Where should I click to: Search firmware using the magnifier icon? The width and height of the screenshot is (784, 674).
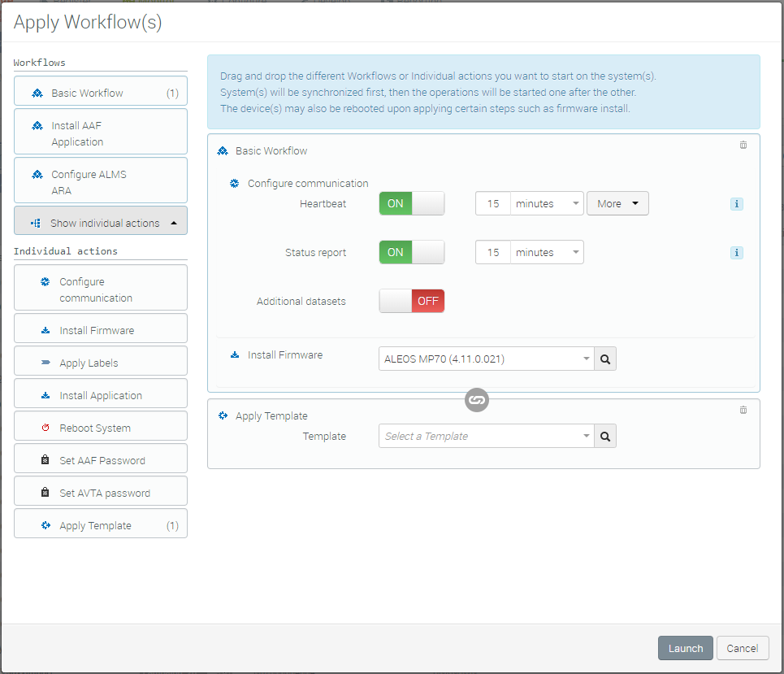click(x=604, y=359)
